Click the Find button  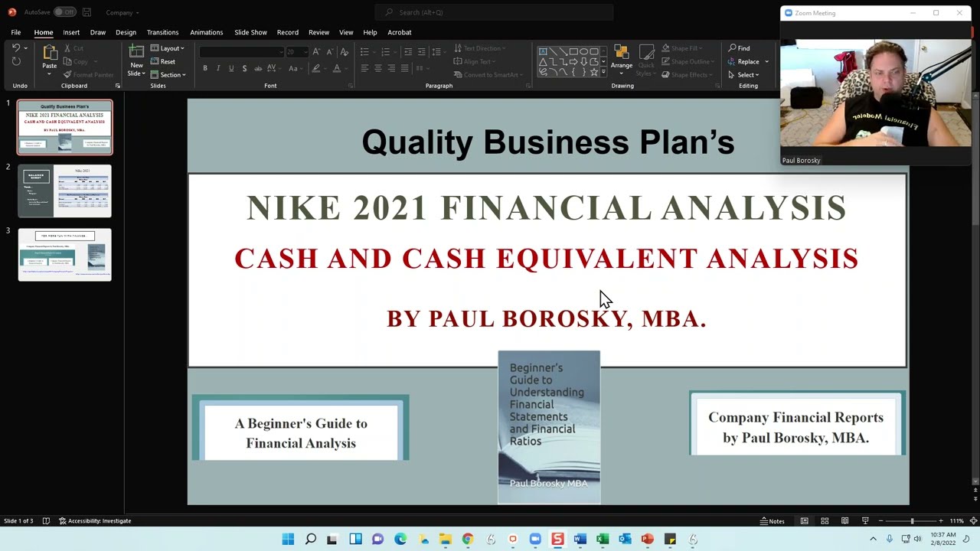point(739,48)
